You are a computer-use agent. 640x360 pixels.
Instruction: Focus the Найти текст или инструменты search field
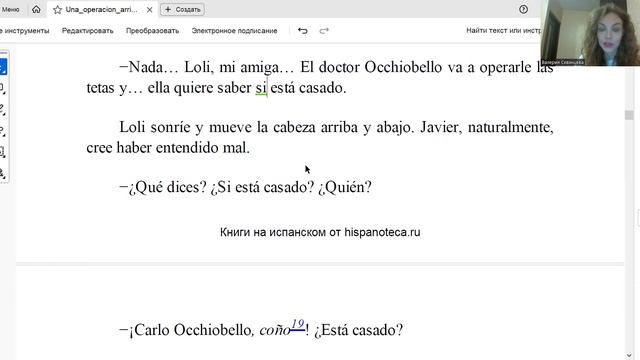503,30
